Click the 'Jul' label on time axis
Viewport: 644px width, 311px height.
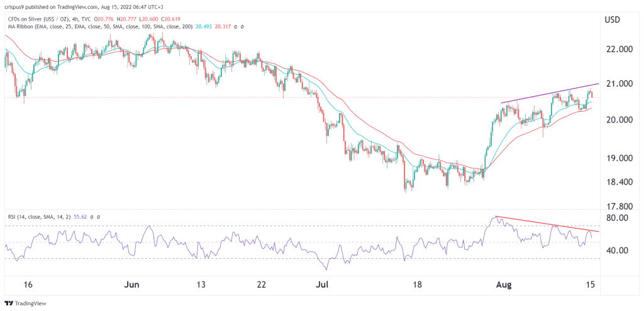pos(322,285)
